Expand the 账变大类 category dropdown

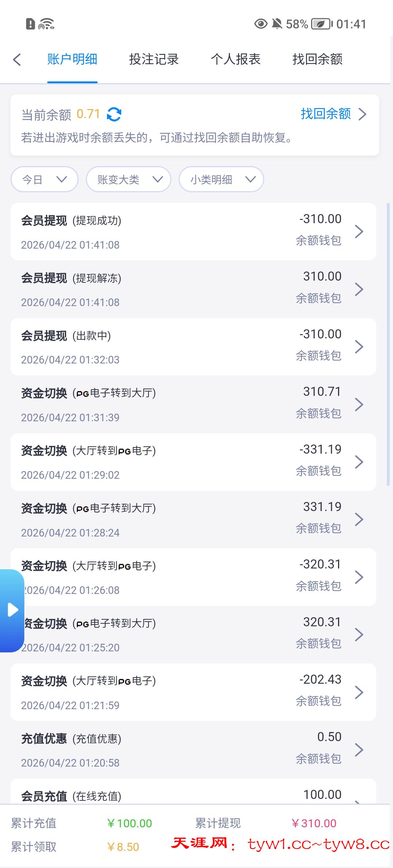(128, 179)
